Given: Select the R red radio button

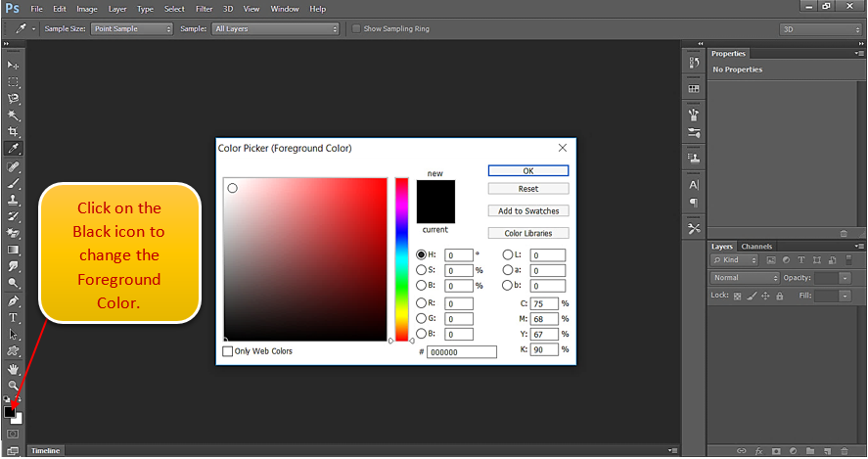Looking at the screenshot, I should [x=421, y=303].
